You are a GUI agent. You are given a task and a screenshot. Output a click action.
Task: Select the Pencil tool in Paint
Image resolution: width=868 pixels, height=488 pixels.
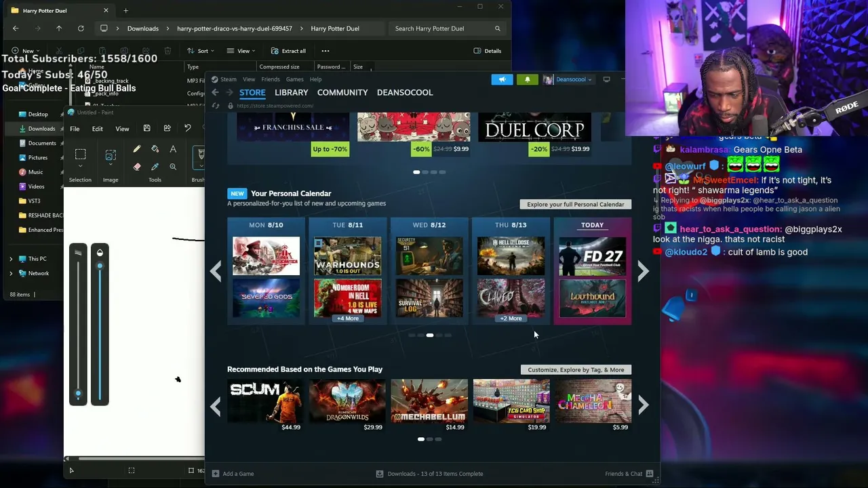click(137, 149)
